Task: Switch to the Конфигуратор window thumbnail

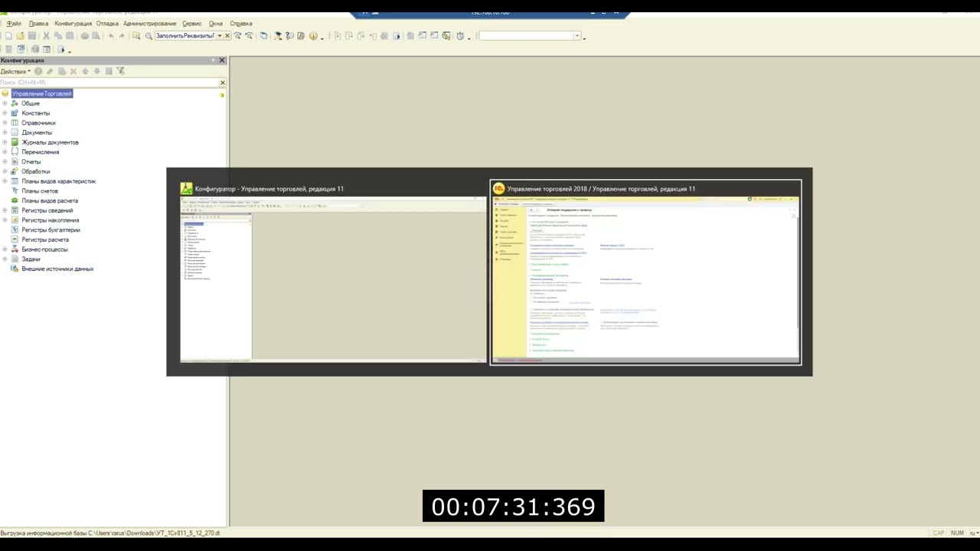Action: tap(333, 272)
